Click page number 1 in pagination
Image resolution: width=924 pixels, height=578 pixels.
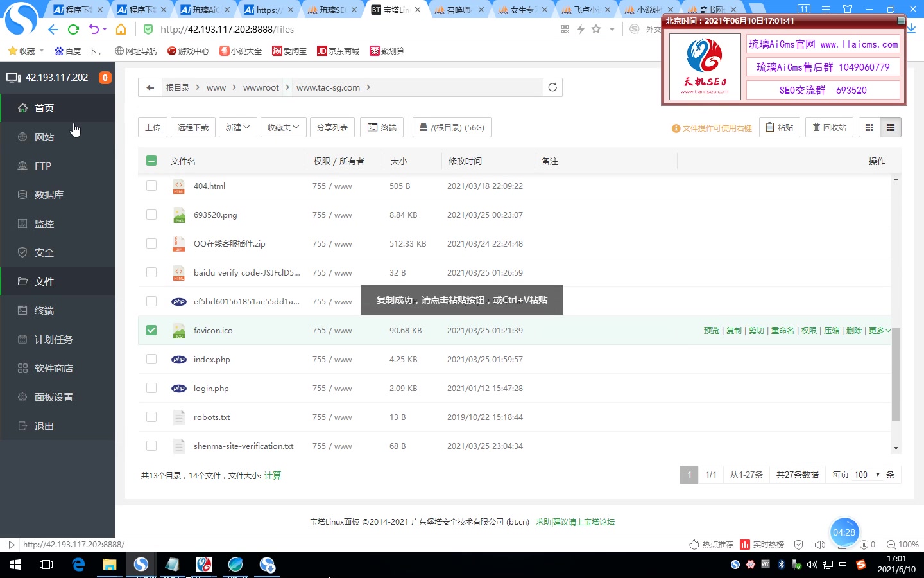click(689, 475)
